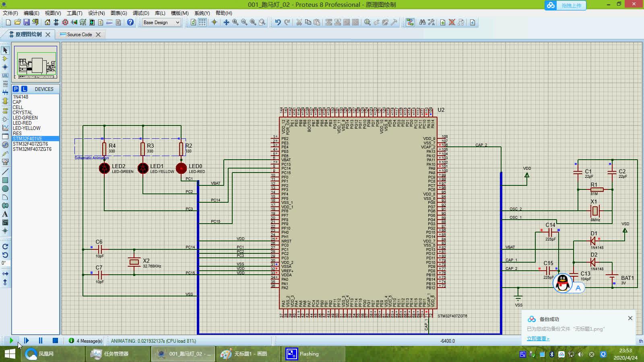Select LED-YELLOW in the devices list
644x362 pixels.
pyautogui.click(x=35, y=128)
